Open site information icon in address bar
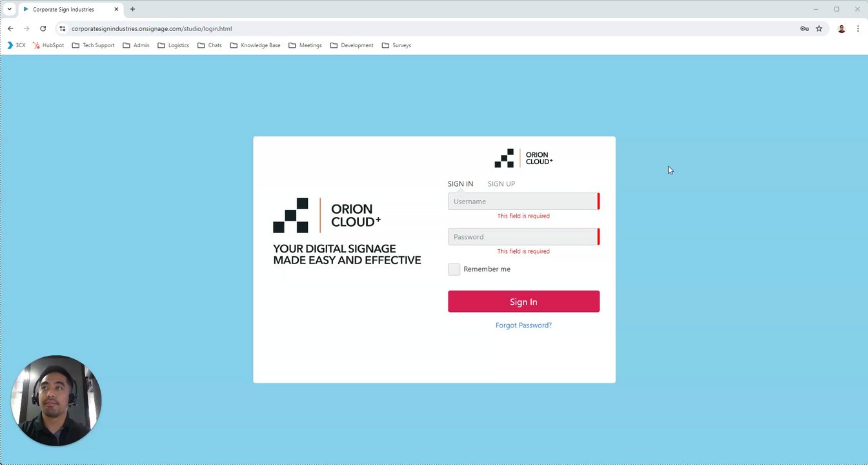The image size is (868, 465). [62, 28]
